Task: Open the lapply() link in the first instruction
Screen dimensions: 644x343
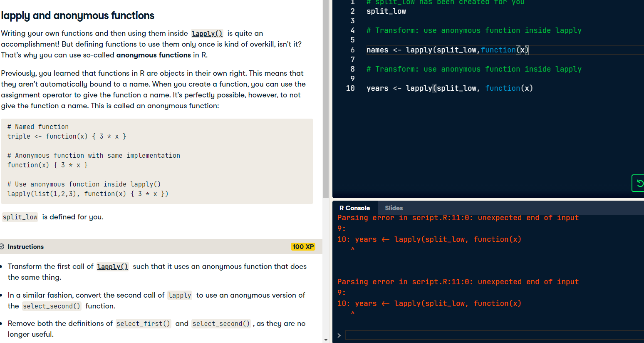Action: 113,266
